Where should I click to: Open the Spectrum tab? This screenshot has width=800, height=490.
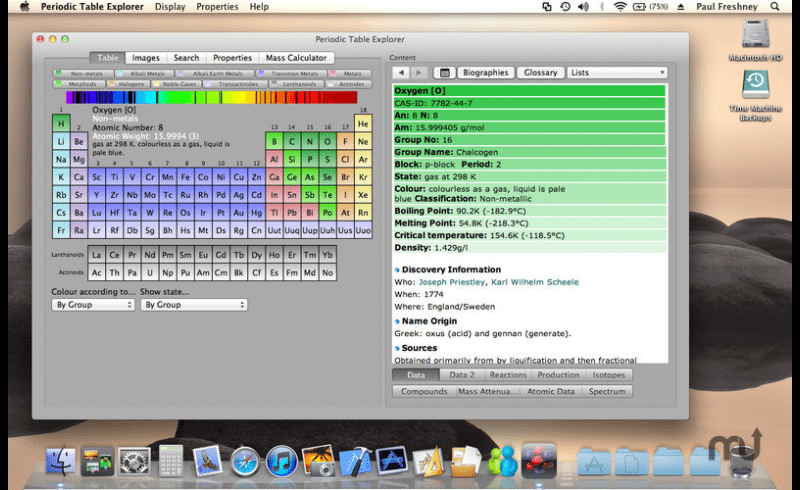[607, 391]
